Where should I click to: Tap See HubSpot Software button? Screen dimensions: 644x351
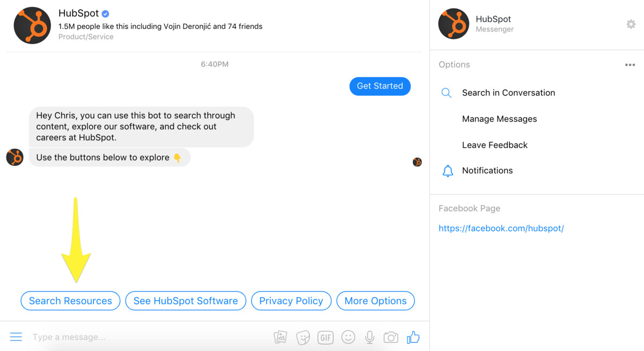click(x=186, y=301)
